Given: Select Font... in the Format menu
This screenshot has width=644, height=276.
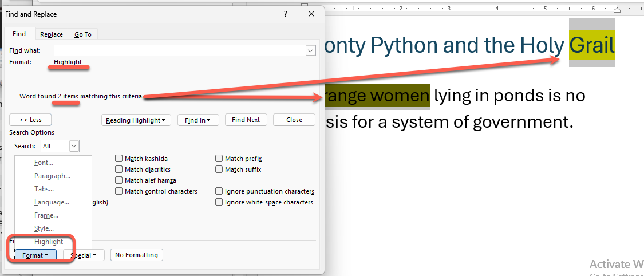Looking at the screenshot, I should point(44,163).
